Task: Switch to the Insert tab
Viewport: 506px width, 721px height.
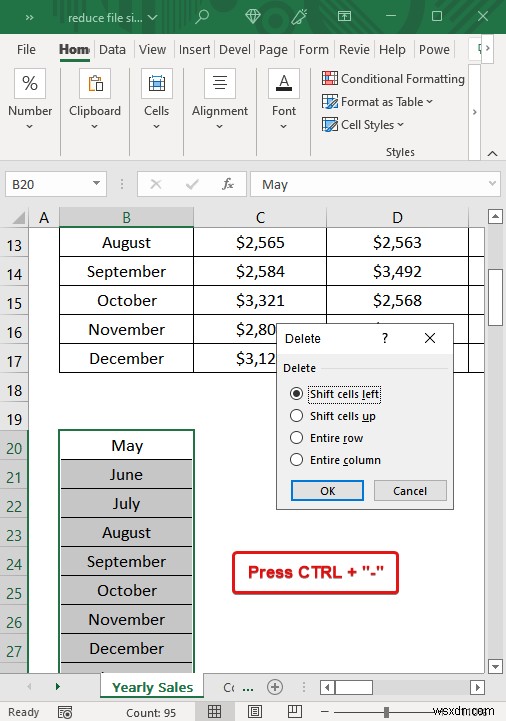Action: tap(194, 49)
